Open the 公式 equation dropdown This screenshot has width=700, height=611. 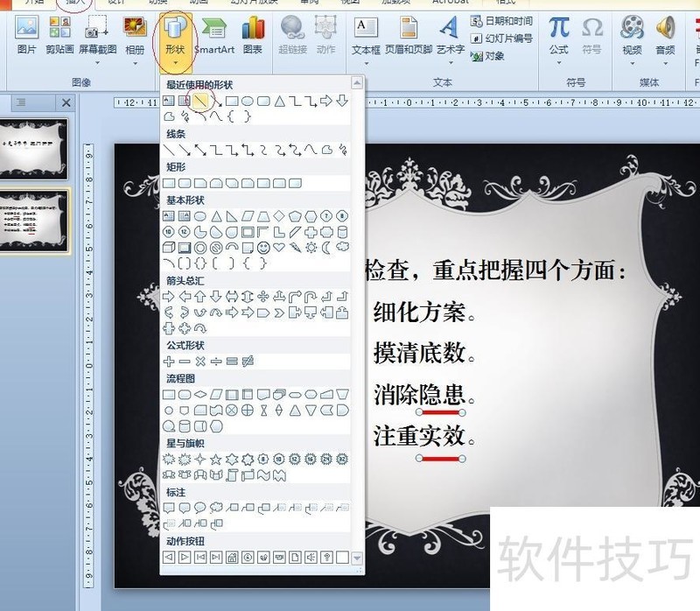click(x=559, y=40)
